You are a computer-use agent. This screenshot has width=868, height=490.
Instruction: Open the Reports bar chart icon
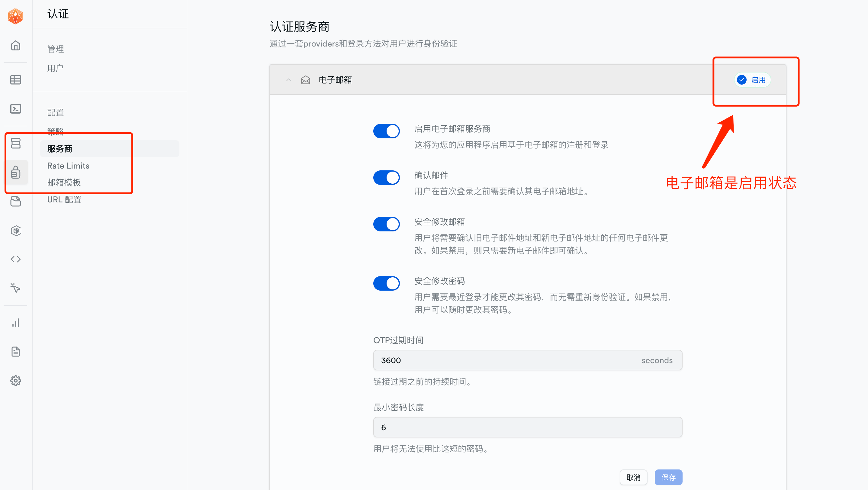pos(15,323)
